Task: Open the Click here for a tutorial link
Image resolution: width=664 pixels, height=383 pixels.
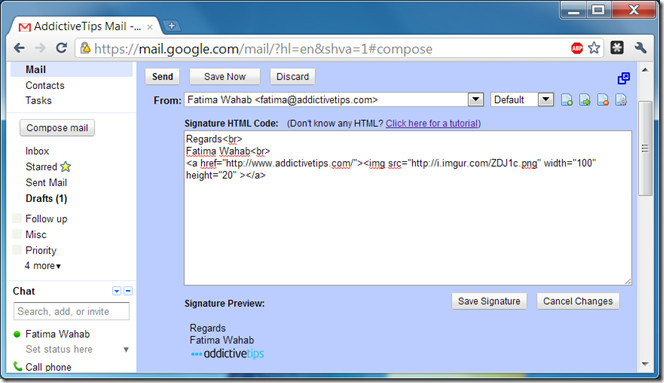Action: [432, 123]
